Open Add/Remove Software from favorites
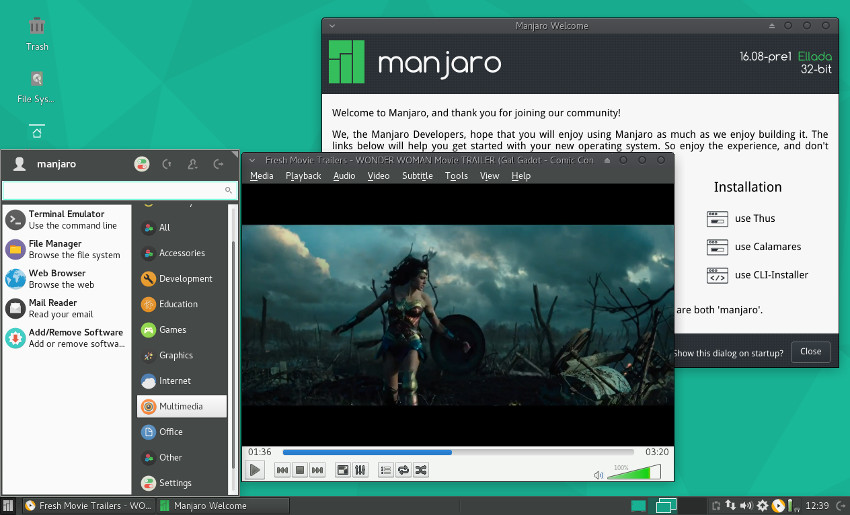Screen dimensions: 850x515 pos(67,338)
